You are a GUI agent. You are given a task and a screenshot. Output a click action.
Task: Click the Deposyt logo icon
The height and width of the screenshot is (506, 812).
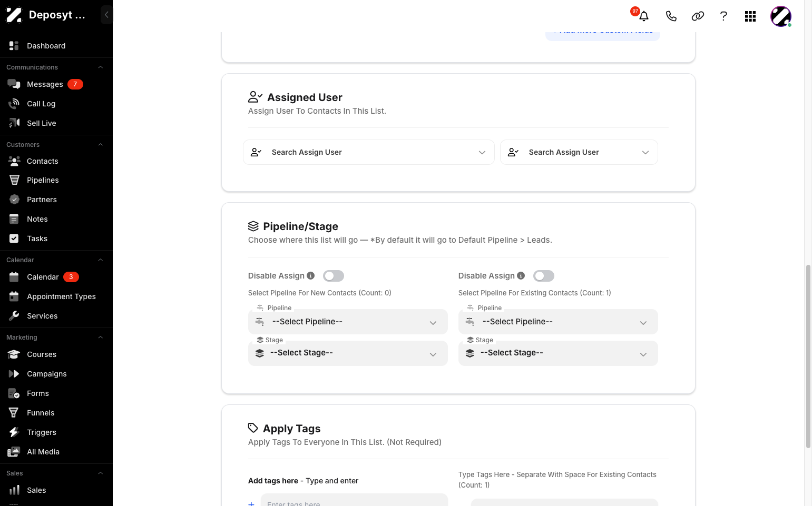[14, 15]
